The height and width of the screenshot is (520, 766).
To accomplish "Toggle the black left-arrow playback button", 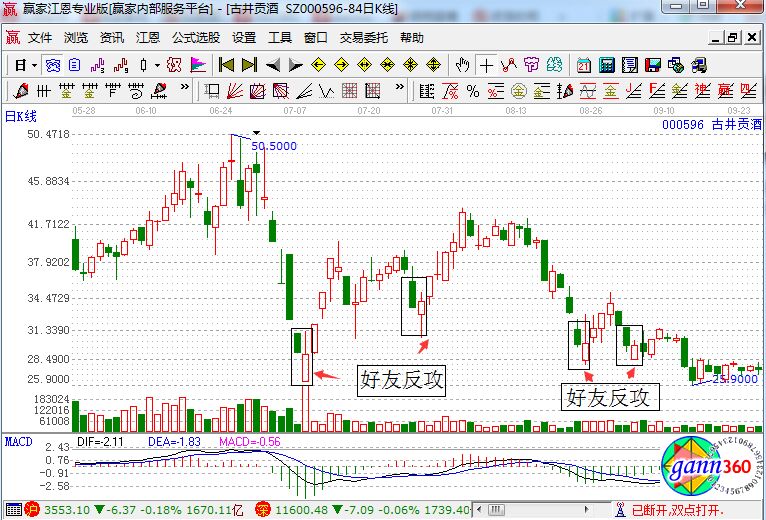I will click(x=273, y=65).
